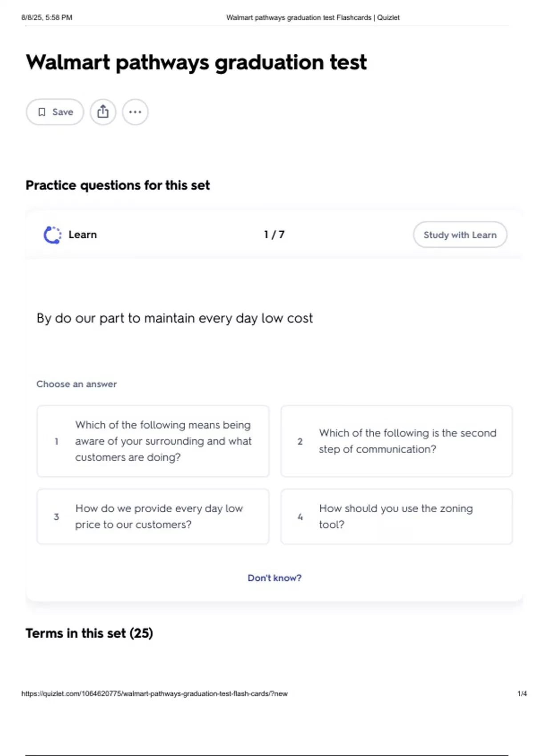Click the circular Learn mode icon
Image resolution: width=534 pixels, height=756 pixels.
(52, 235)
